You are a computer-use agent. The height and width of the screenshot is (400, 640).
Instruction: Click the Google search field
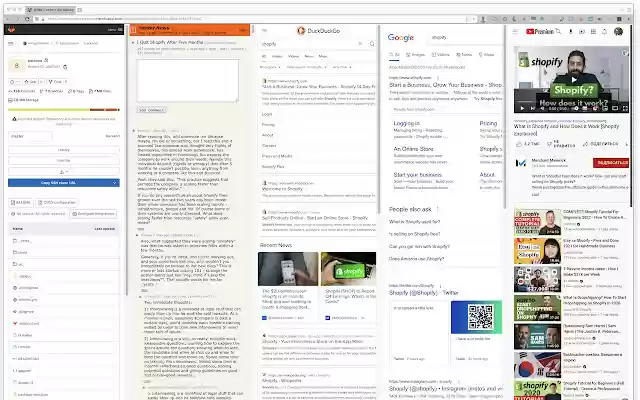tap(465, 38)
